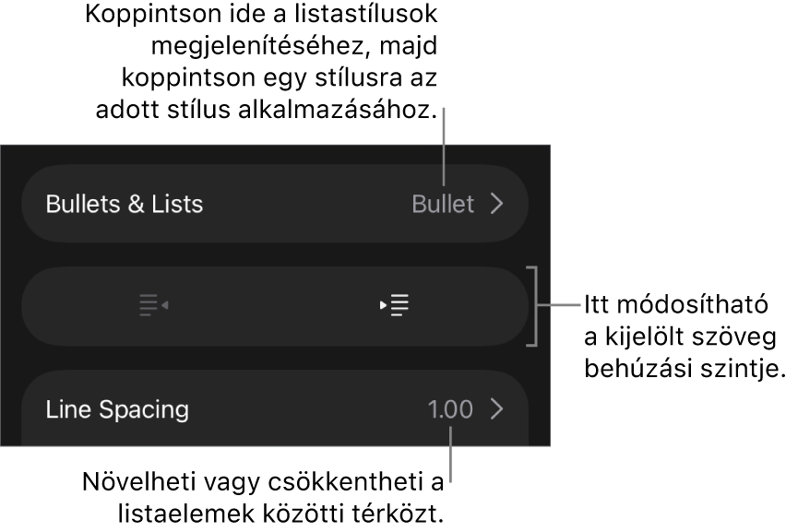The image size is (798, 532).
Task: Adjust the spacing value of 1.00
Action: (450, 409)
